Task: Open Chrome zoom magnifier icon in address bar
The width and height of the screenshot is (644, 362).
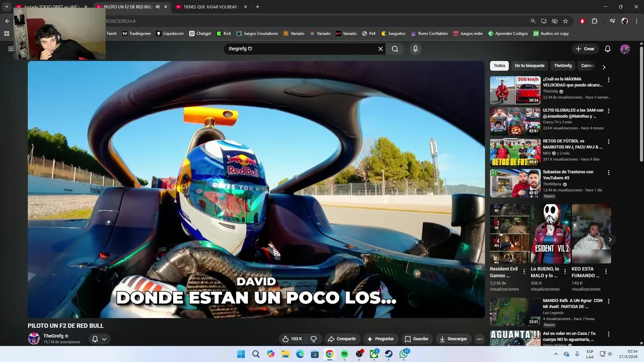Action: tap(533, 21)
